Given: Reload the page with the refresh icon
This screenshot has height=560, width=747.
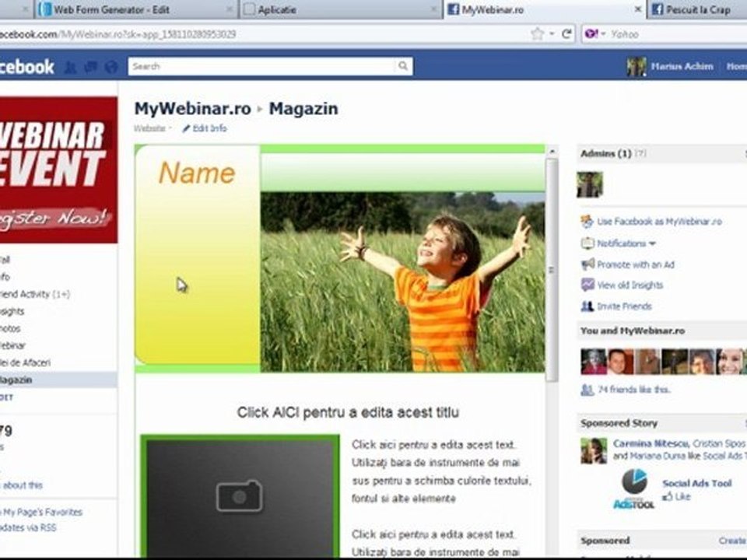Looking at the screenshot, I should point(566,33).
